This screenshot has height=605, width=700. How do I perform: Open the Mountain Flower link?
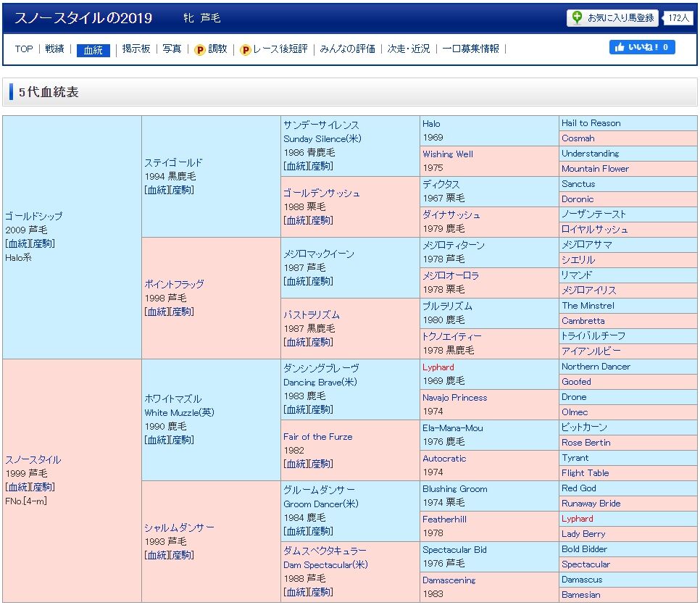coord(595,168)
